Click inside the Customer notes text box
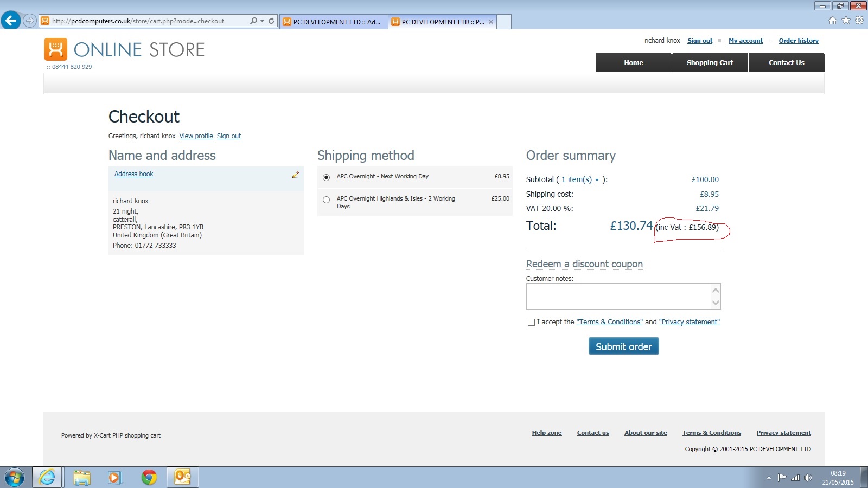Screen dimensions: 868x488 coord(618,296)
